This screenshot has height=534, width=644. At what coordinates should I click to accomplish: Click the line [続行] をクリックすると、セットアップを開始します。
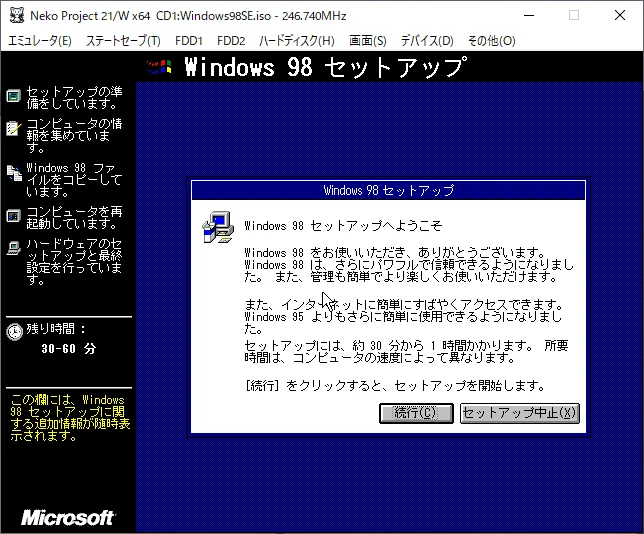pyautogui.click(x=395, y=386)
